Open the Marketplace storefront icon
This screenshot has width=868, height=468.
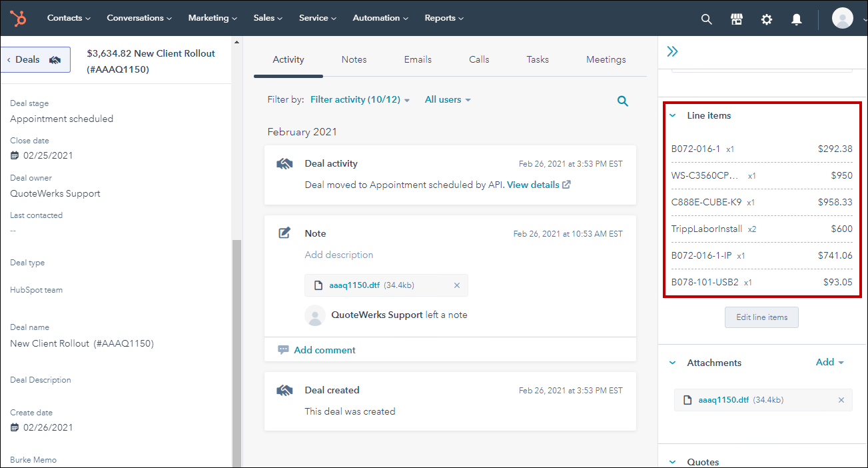[737, 19]
